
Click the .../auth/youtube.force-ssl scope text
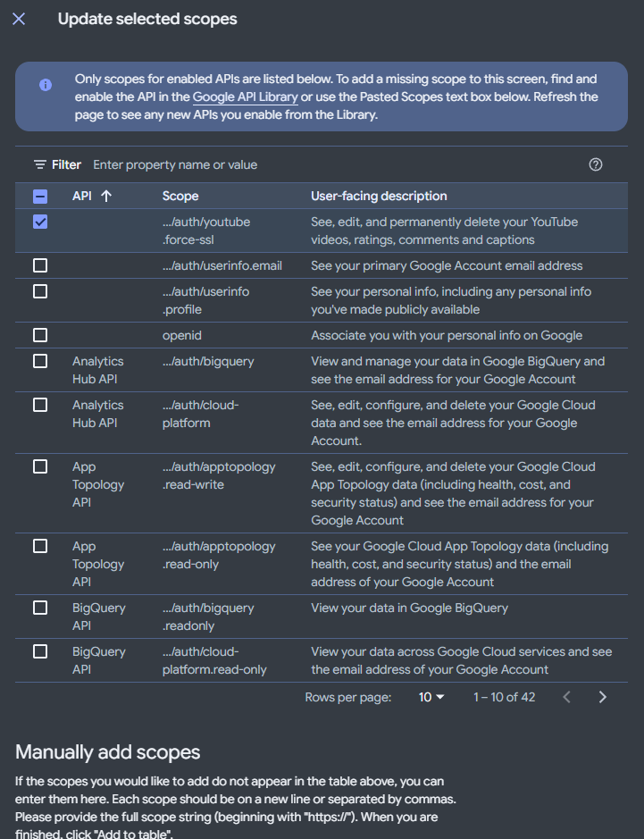click(206, 231)
